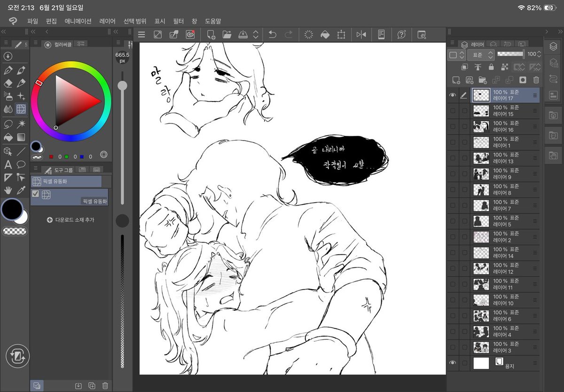Open 도움말 menu

(x=213, y=21)
